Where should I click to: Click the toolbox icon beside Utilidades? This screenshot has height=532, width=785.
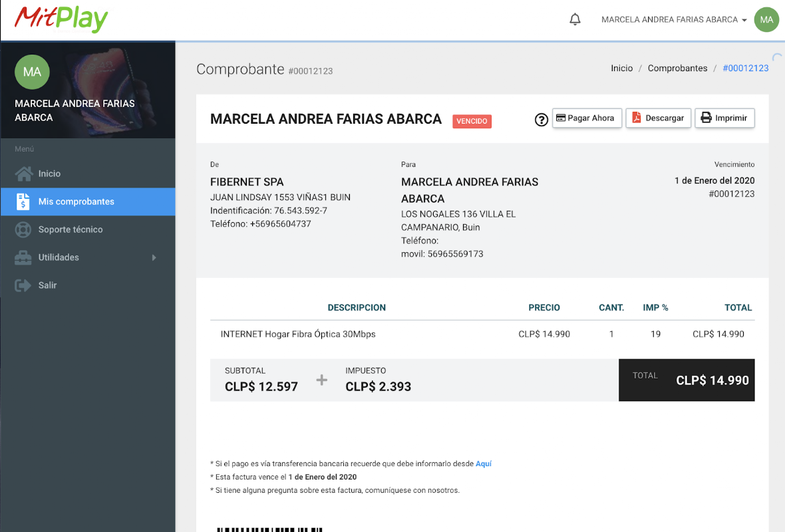click(x=23, y=257)
